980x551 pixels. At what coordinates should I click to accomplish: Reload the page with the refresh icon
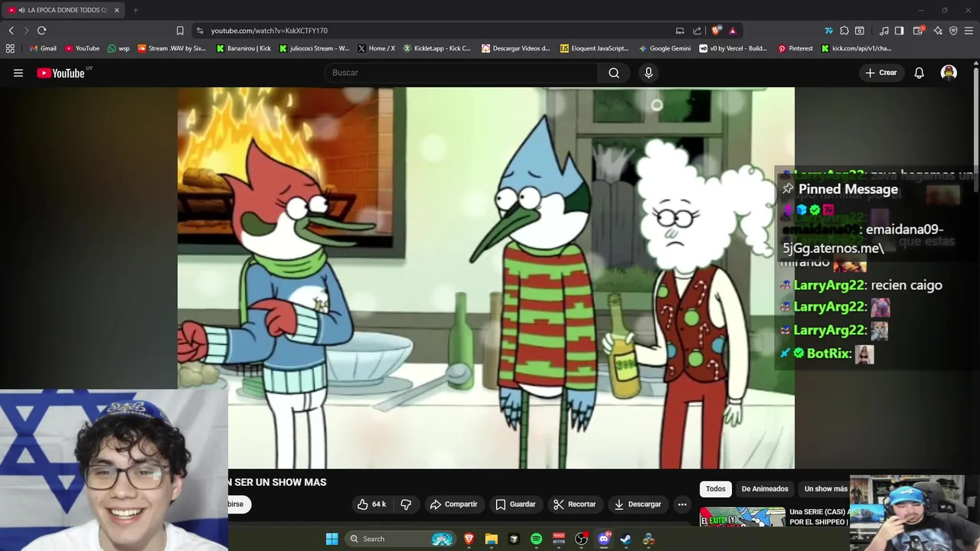41,31
